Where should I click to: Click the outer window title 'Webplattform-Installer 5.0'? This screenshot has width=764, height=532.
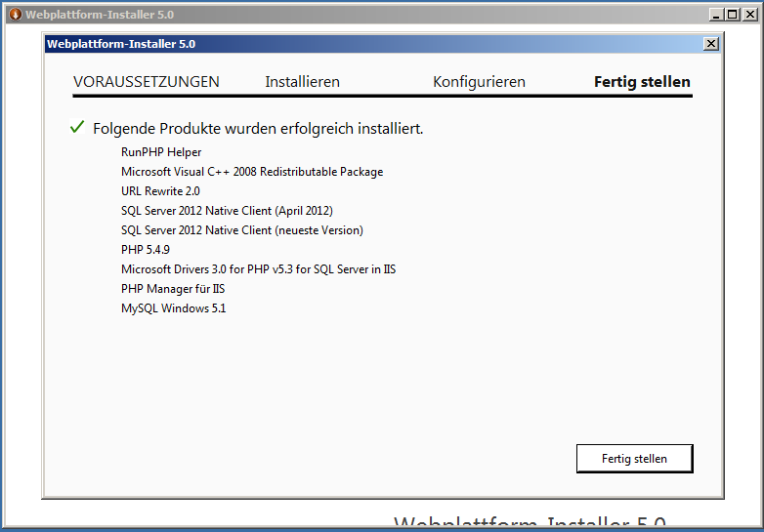[x=100, y=15]
